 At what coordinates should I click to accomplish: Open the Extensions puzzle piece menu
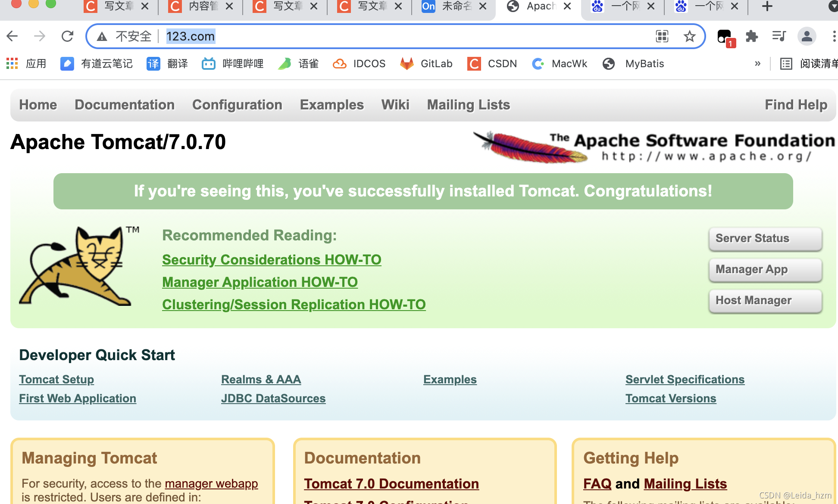(752, 36)
